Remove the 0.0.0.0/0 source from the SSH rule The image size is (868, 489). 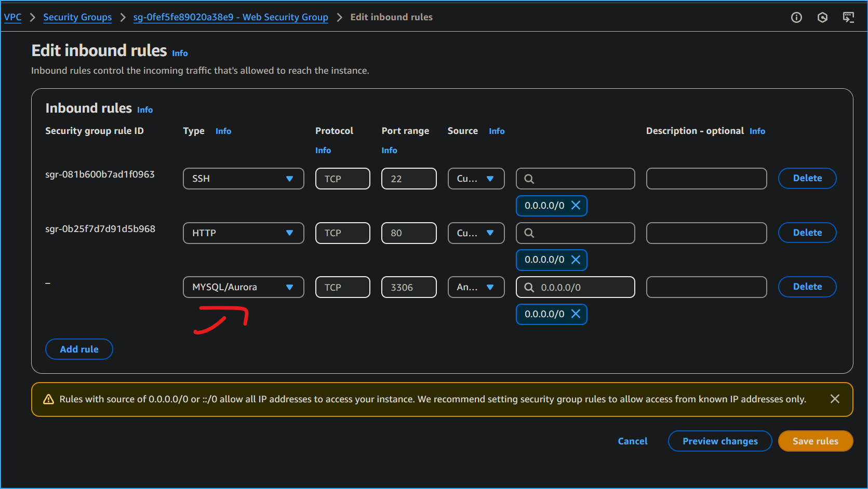tap(576, 206)
